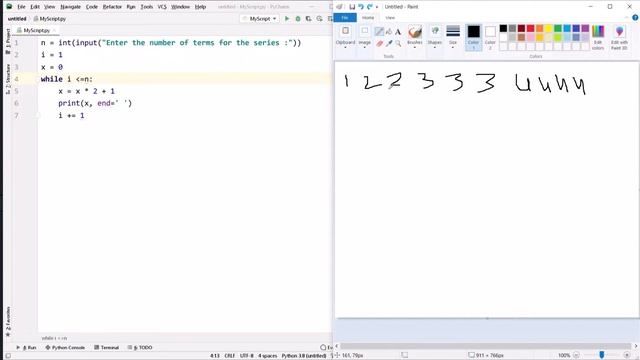Click the Brushes tool icon
The width and height of the screenshot is (640, 360).
(x=415, y=32)
